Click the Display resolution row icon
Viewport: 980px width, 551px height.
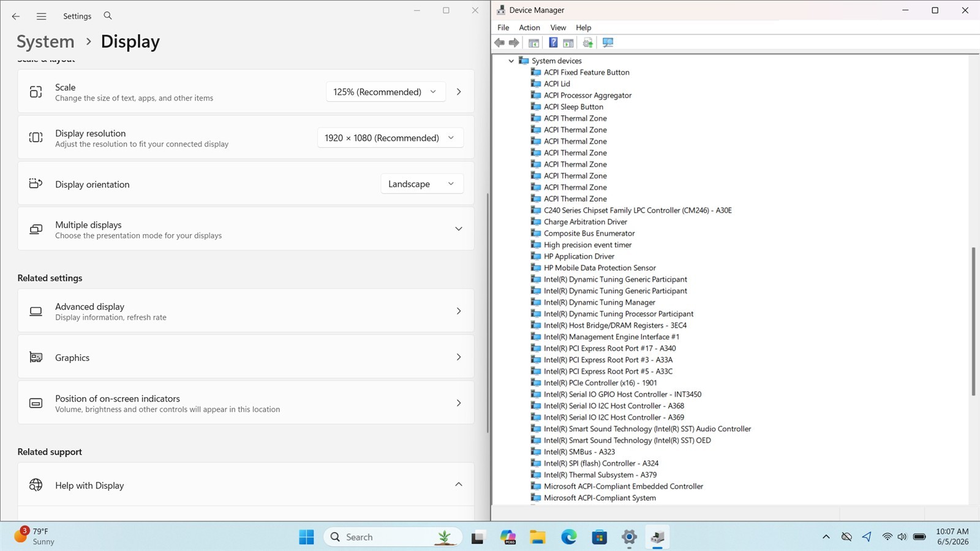tap(36, 138)
